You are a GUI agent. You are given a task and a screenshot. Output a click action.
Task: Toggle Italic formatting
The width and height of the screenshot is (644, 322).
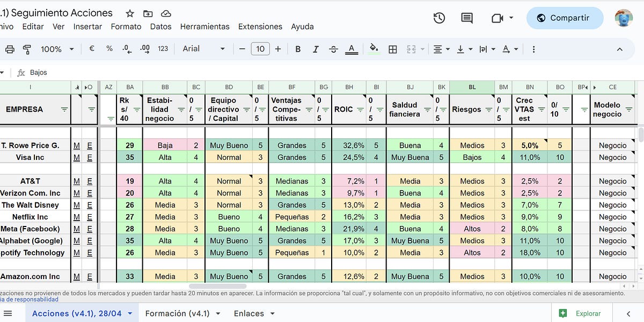pos(315,48)
